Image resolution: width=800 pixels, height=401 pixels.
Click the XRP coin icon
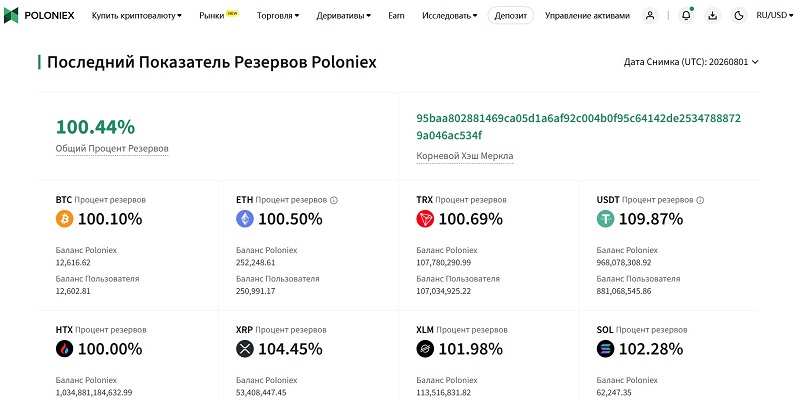pos(245,349)
